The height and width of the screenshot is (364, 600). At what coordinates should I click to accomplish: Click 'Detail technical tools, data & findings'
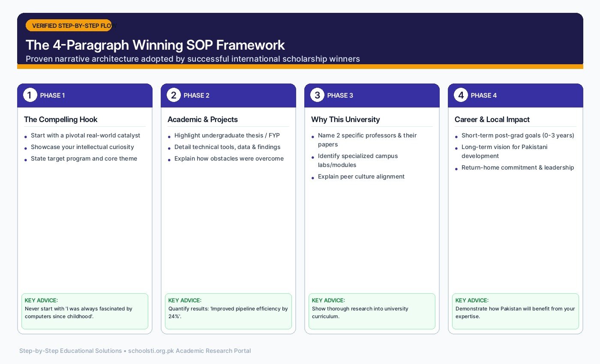(227, 147)
